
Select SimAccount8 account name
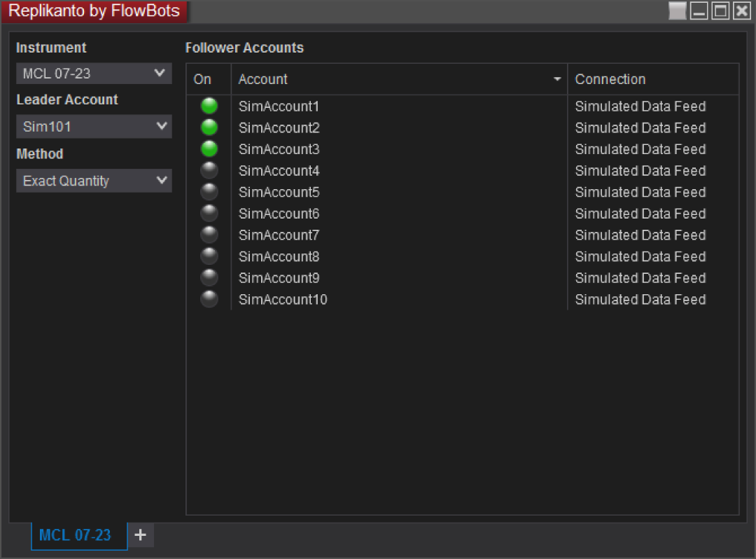[x=279, y=256]
